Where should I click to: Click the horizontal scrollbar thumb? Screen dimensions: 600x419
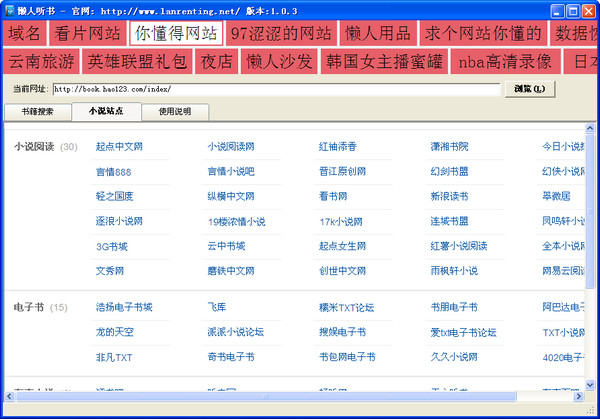click(x=266, y=396)
